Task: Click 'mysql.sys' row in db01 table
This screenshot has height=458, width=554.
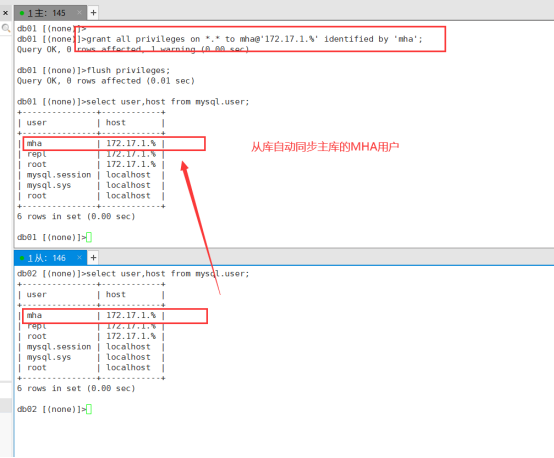Action: (x=91, y=185)
